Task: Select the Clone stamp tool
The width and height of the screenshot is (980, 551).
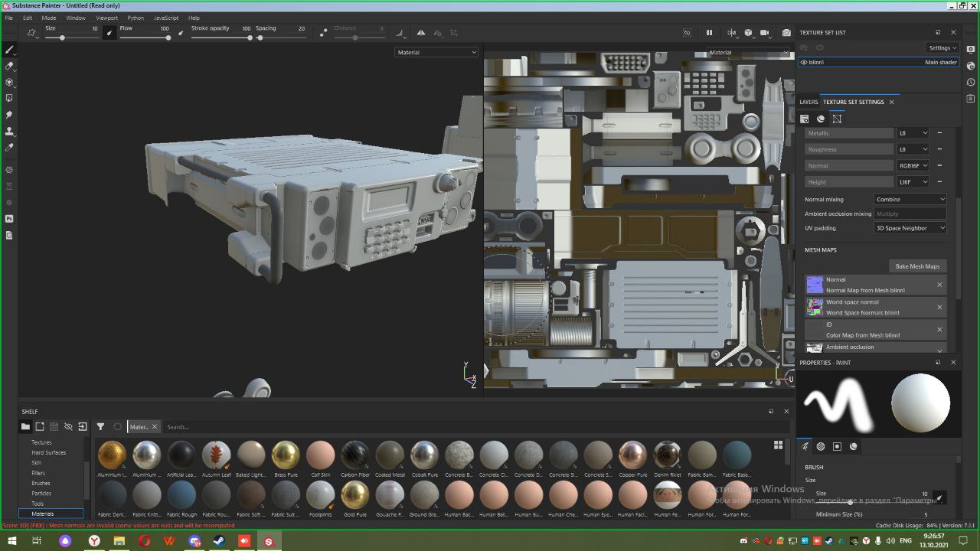Action: 9,131
